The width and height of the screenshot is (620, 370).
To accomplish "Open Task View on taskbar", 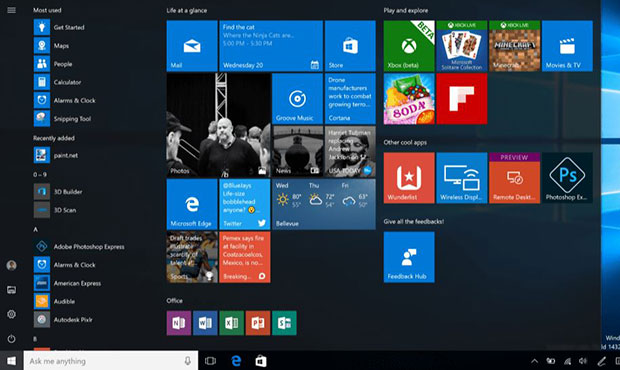I will (210, 361).
